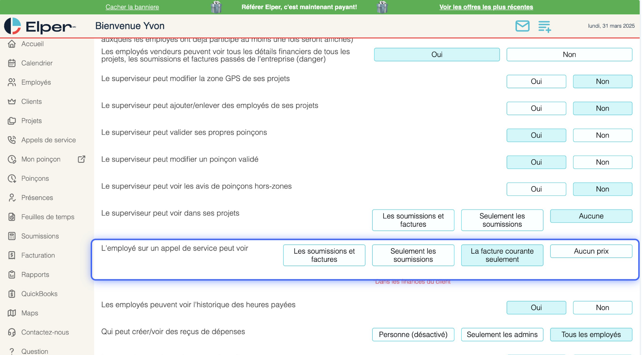Go to Employés section

[x=36, y=82]
